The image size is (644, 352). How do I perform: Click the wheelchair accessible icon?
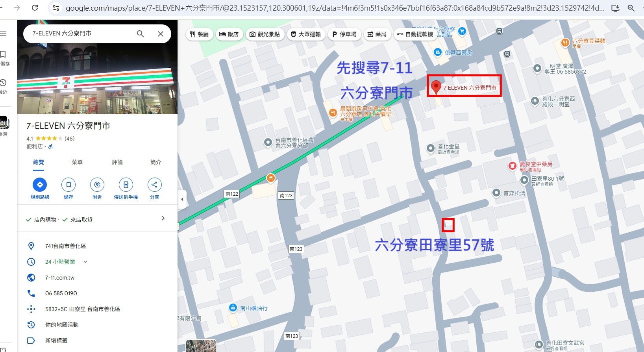point(50,146)
